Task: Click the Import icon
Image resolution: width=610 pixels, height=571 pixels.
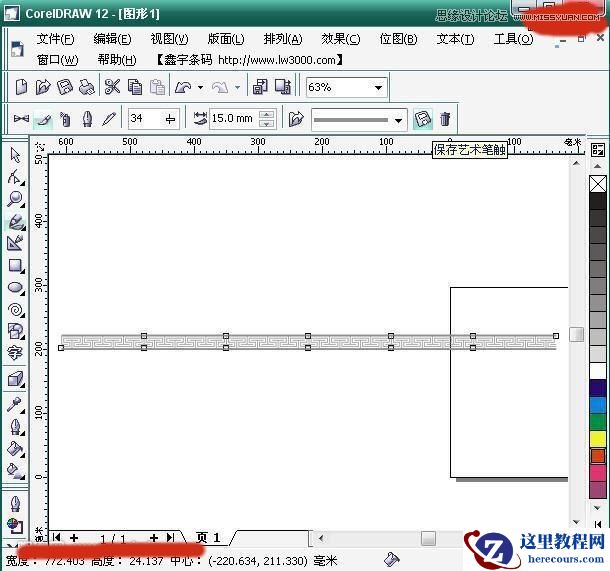Action: (x=260, y=87)
